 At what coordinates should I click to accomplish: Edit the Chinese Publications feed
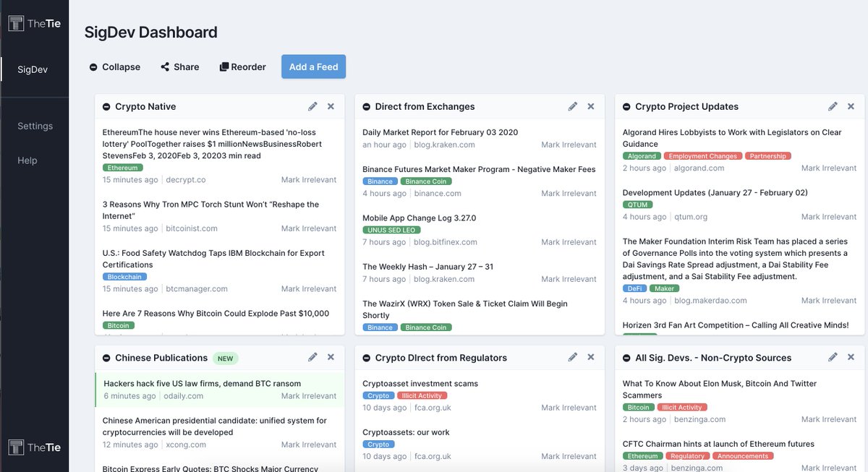[x=312, y=357]
